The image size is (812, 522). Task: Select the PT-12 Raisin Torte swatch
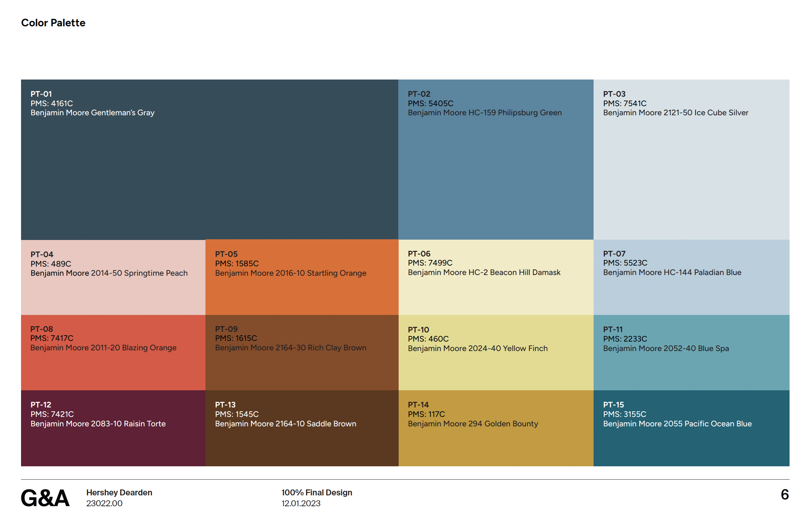(x=113, y=428)
